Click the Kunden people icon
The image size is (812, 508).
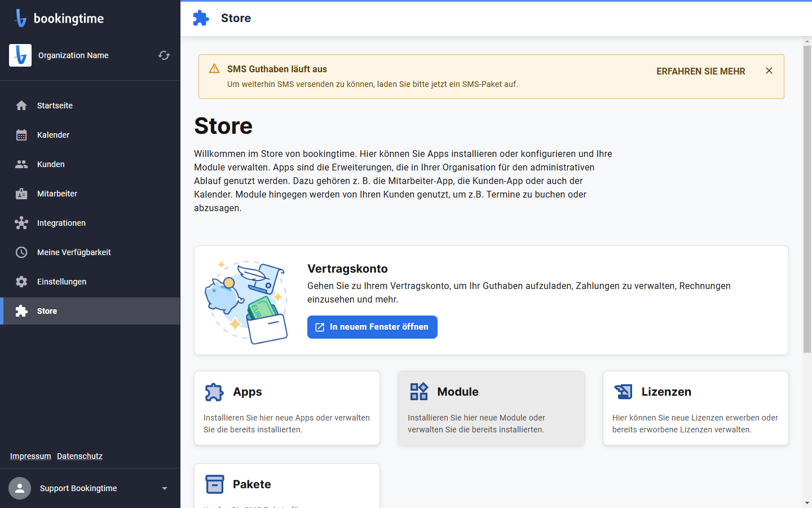pos(21,164)
